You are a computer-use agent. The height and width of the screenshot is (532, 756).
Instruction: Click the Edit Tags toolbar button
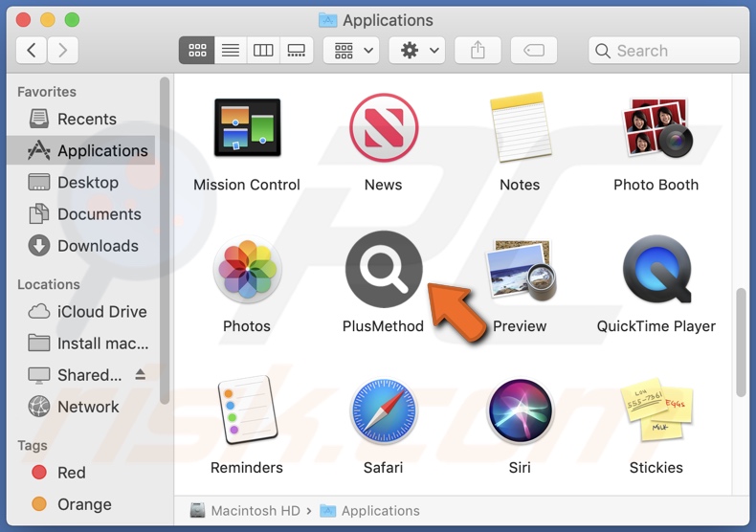pyautogui.click(x=534, y=50)
